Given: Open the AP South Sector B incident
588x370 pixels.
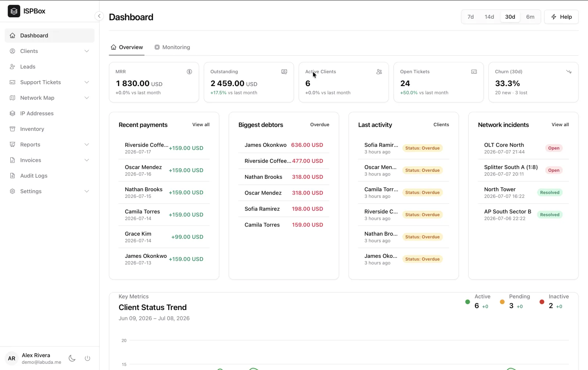Looking at the screenshot, I should [x=523, y=215].
